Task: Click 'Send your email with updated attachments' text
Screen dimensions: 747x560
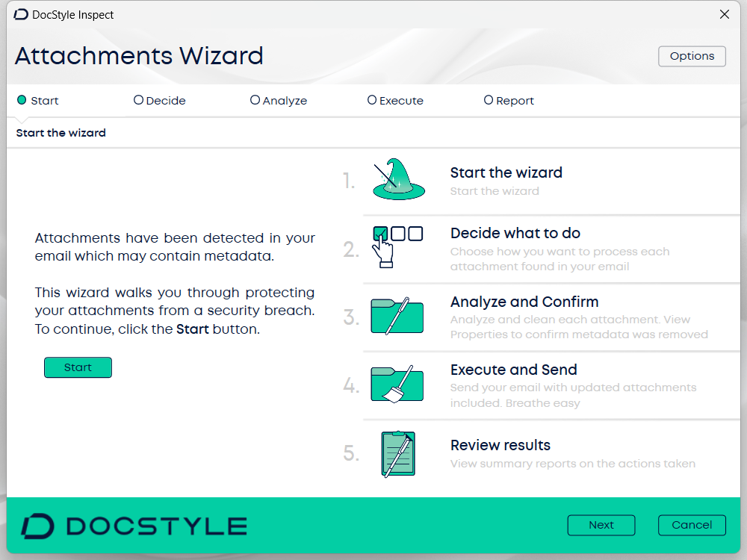Action: (573, 395)
